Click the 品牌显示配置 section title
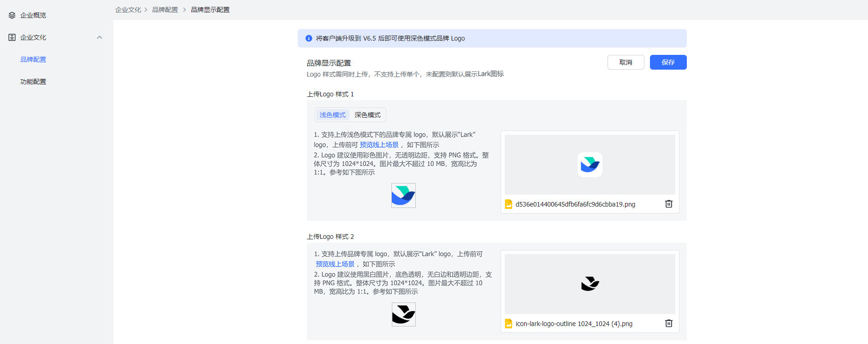Image resolution: width=868 pixels, height=344 pixels. pyautogui.click(x=329, y=63)
